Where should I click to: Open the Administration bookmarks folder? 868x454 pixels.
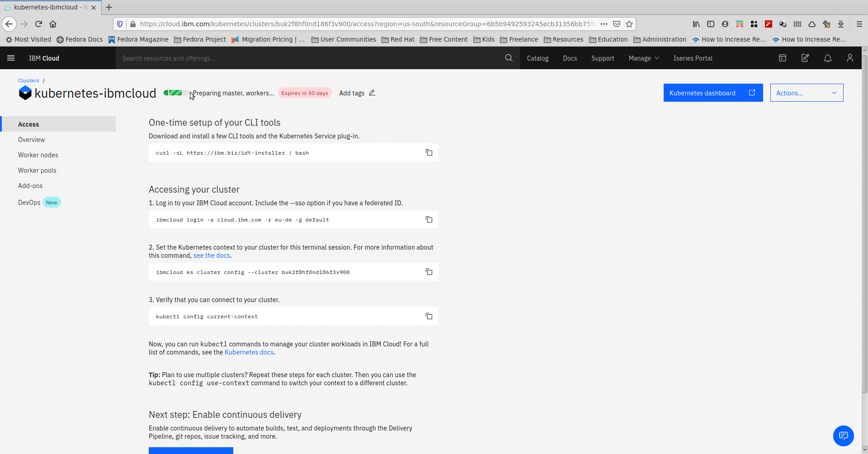660,39
